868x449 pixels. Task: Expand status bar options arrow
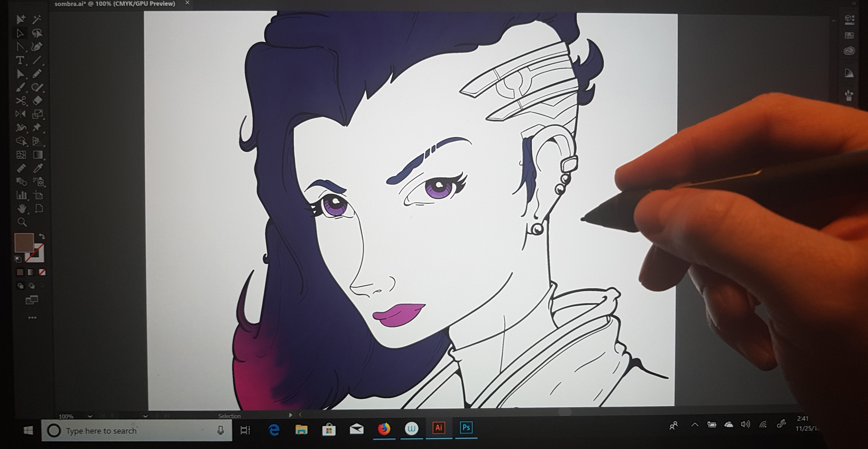pyautogui.click(x=290, y=415)
